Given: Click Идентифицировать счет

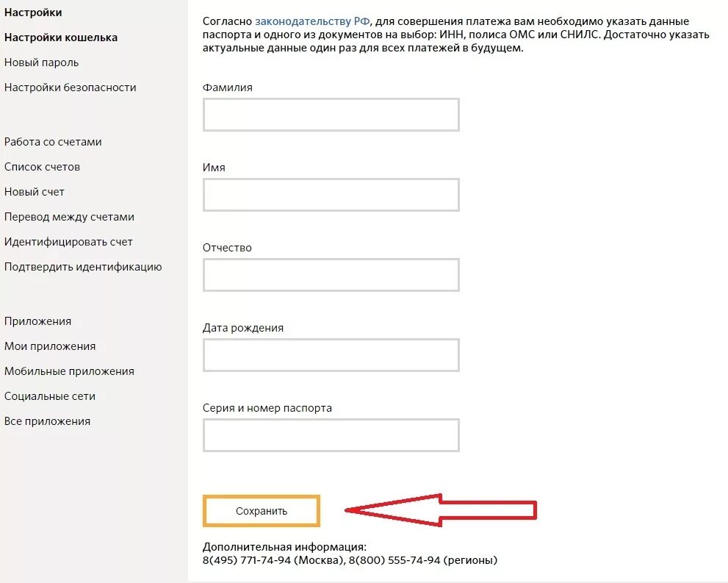Looking at the screenshot, I should 68,242.
